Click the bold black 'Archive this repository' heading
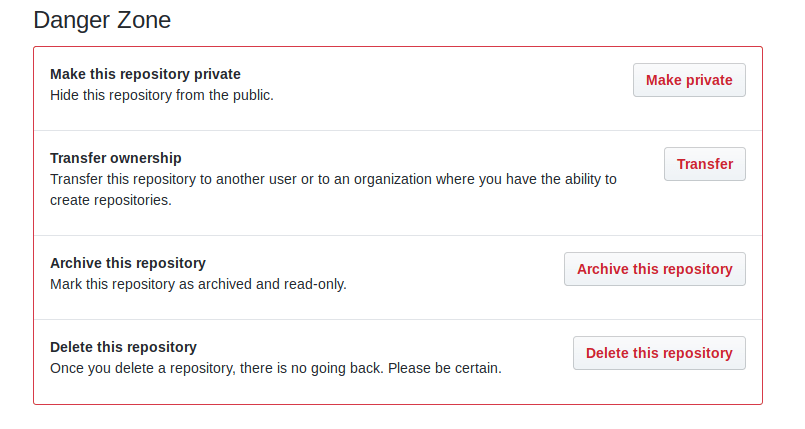This screenshot has width=805, height=429. (x=128, y=263)
